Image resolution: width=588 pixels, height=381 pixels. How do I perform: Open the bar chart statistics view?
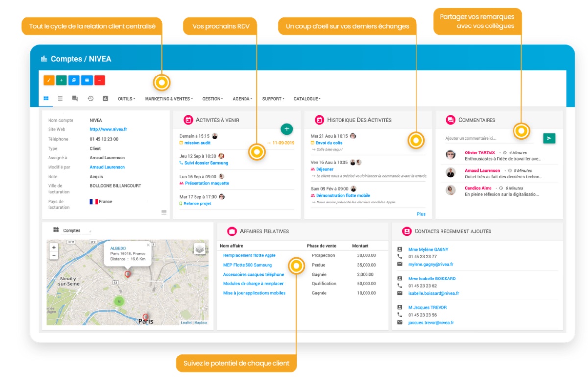click(x=105, y=99)
